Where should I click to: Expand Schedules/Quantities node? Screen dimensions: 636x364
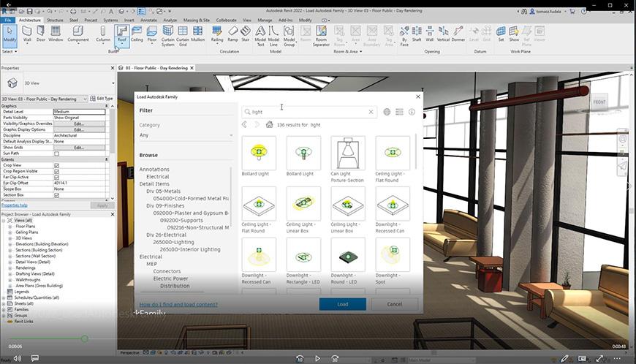coord(4,297)
